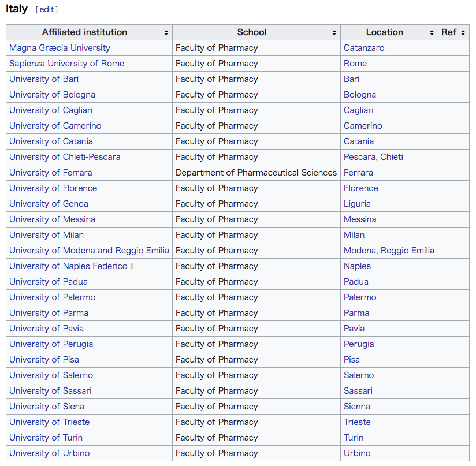Open University of Trieste link
The image size is (476, 466).
click(50, 422)
